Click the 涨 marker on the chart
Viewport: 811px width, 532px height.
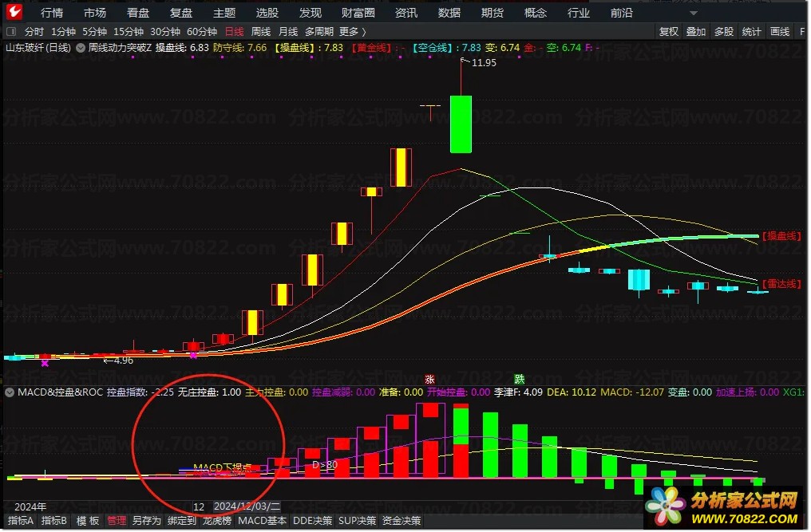point(429,380)
